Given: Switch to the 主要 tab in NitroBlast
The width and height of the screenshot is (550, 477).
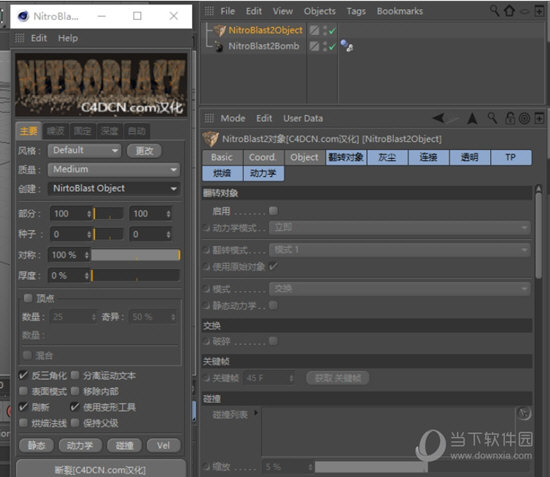Looking at the screenshot, I should coord(29,131).
